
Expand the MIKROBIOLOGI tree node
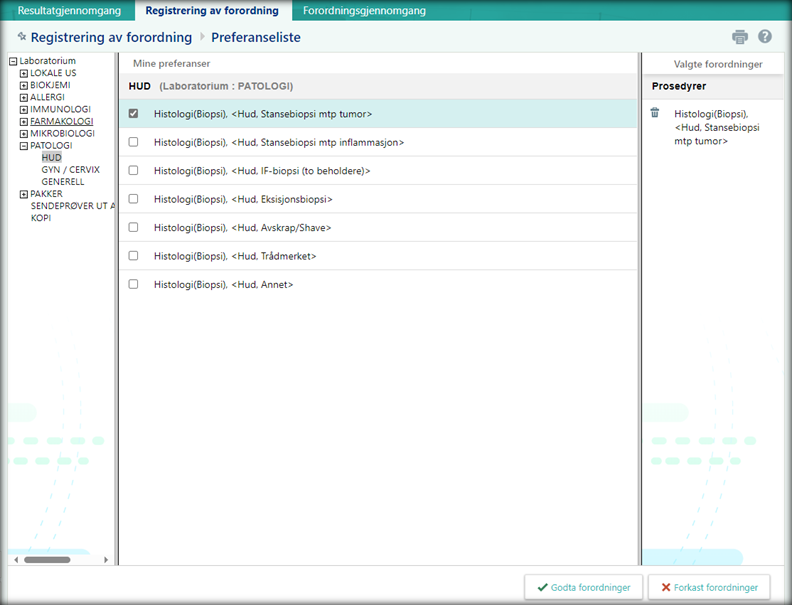[24, 134]
